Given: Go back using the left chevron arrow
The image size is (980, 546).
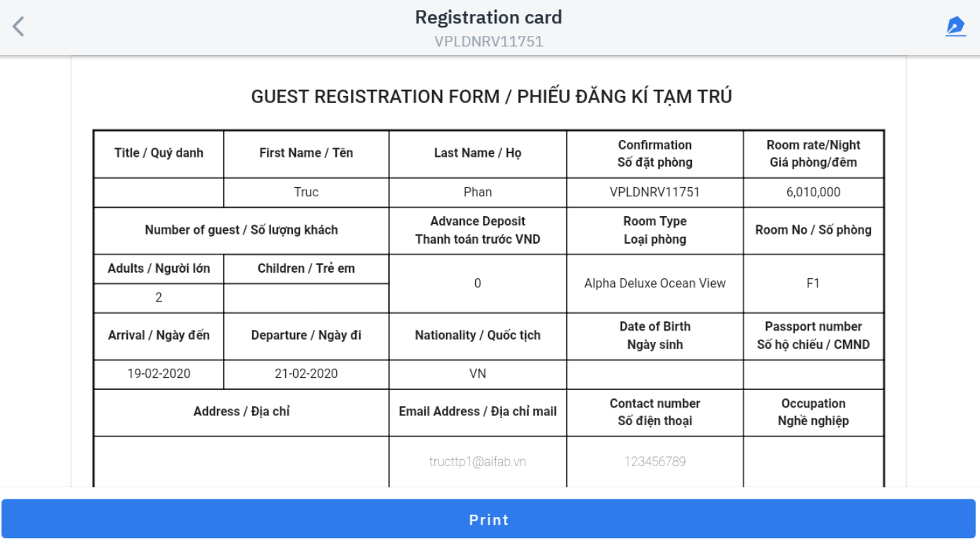Looking at the screenshot, I should tap(18, 27).
